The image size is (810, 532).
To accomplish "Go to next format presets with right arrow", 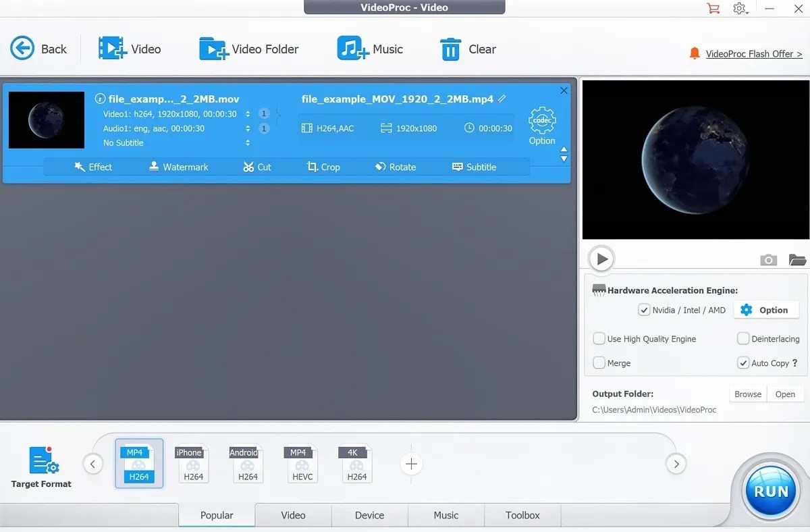I will (676, 464).
